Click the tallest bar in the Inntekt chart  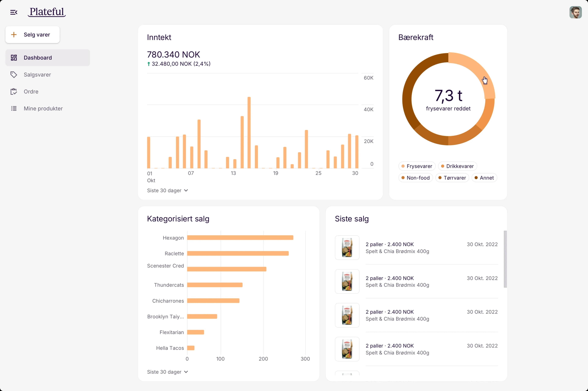[249, 132]
